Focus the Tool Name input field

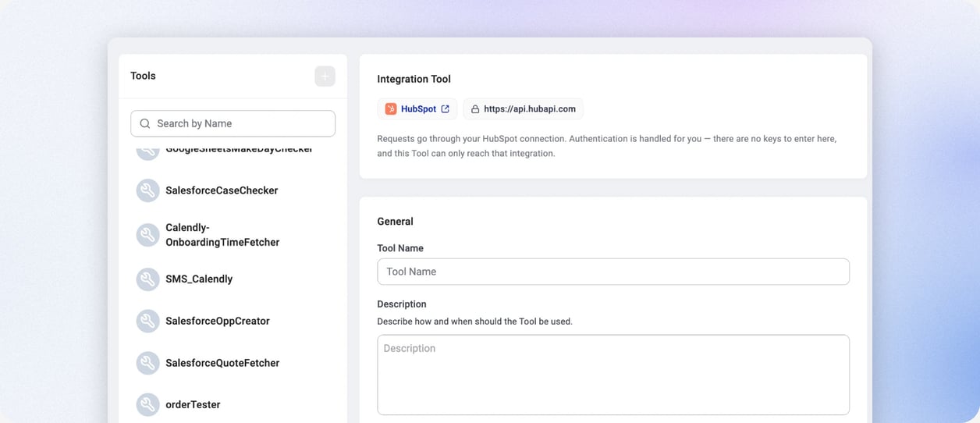(x=613, y=272)
